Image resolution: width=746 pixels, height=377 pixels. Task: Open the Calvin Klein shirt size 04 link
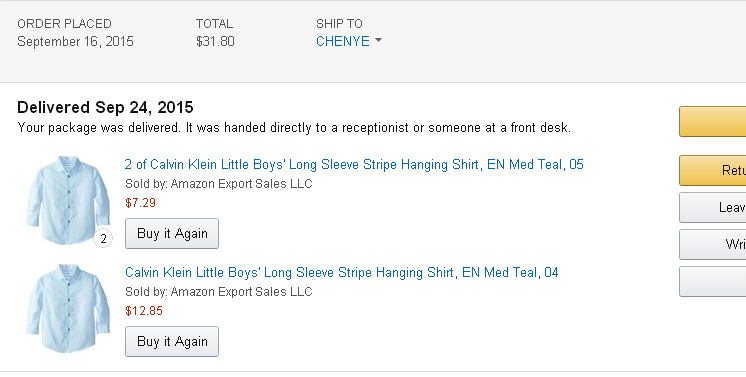pos(342,273)
